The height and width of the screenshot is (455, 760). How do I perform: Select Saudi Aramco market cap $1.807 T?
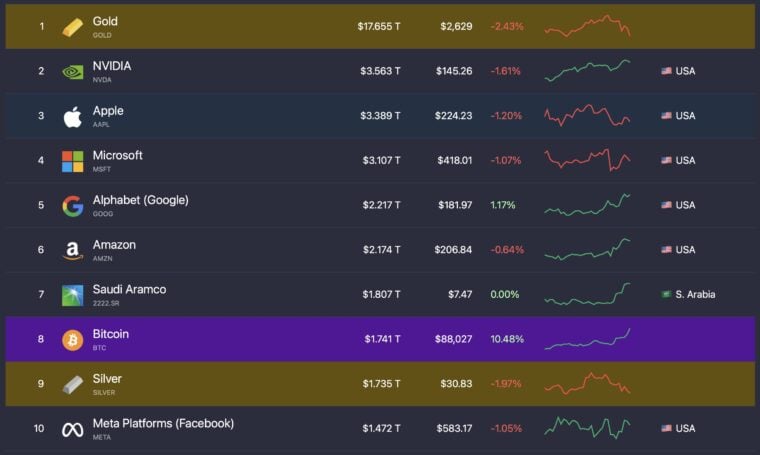tap(381, 294)
